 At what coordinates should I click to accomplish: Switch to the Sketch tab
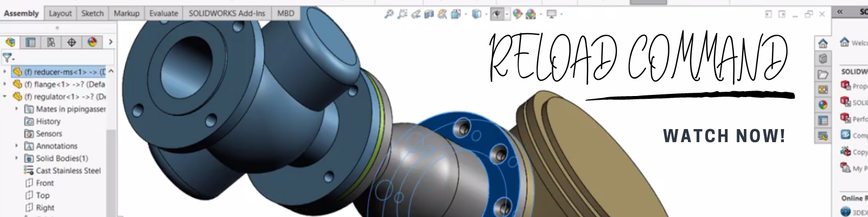[92, 14]
